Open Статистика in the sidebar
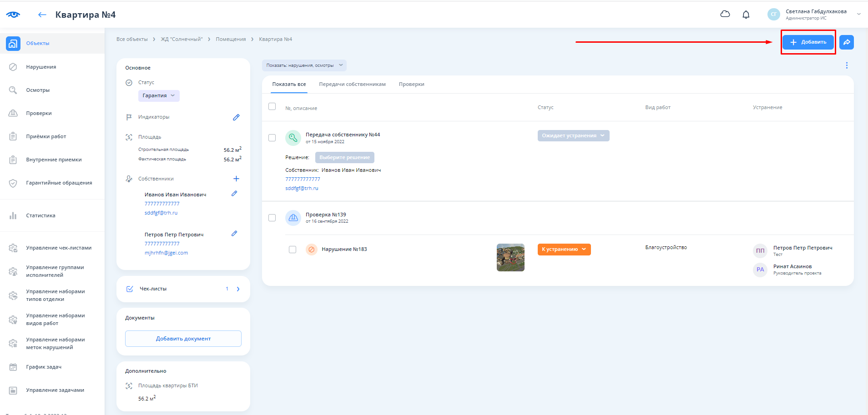The image size is (868, 415). pos(40,215)
